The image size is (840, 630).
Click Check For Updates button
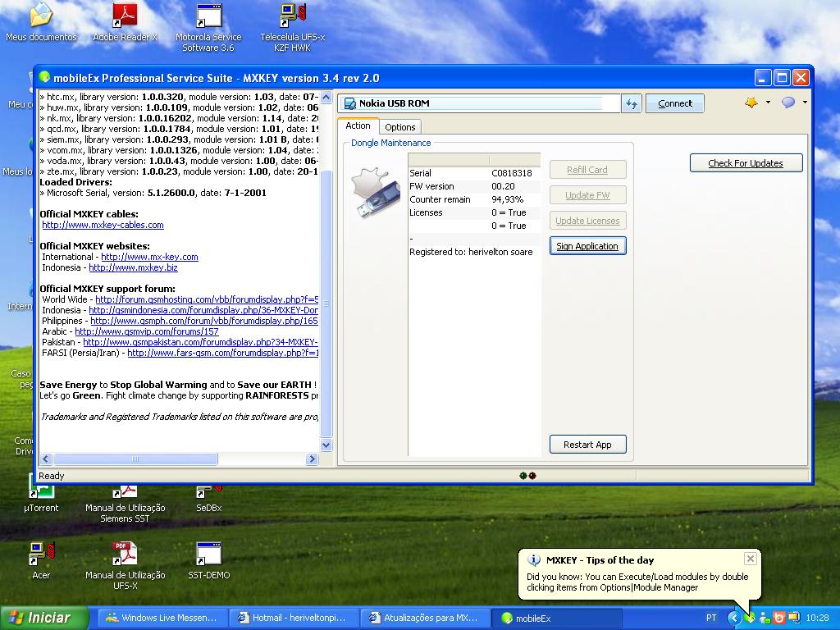pyautogui.click(x=746, y=163)
